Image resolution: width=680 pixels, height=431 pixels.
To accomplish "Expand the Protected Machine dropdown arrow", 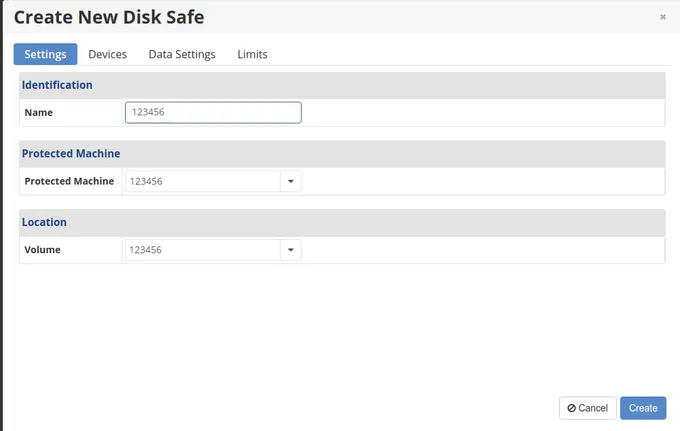I will click(291, 181).
